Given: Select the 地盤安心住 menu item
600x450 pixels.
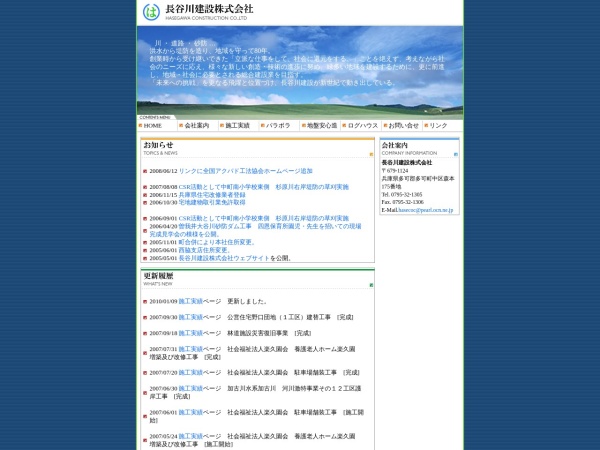Looking at the screenshot, I should click(x=322, y=126).
